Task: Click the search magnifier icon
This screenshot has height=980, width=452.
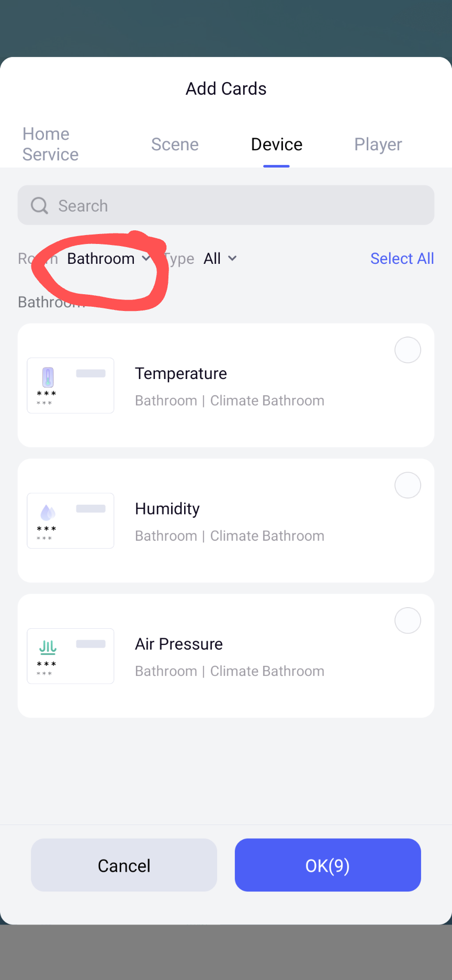Action: 39,206
